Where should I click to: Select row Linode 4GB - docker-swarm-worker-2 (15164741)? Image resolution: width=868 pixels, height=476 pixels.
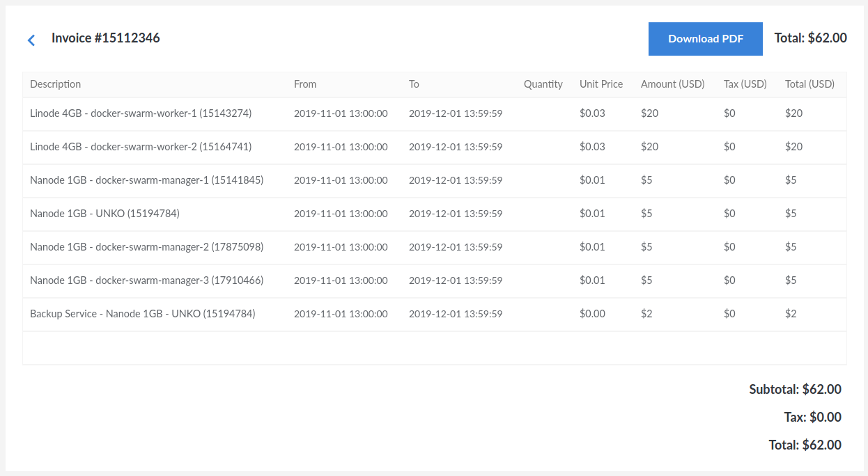pyautogui.click(x=435, y=147)
